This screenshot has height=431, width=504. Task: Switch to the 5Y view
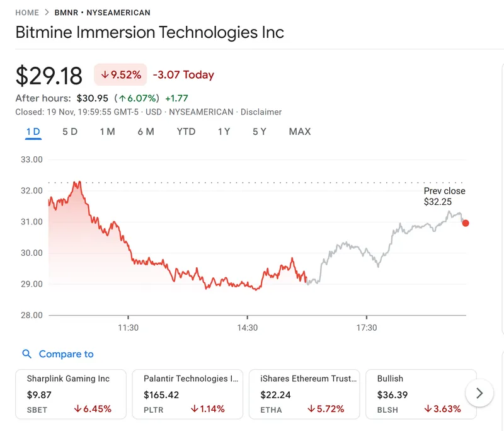[x=258, y=132]
